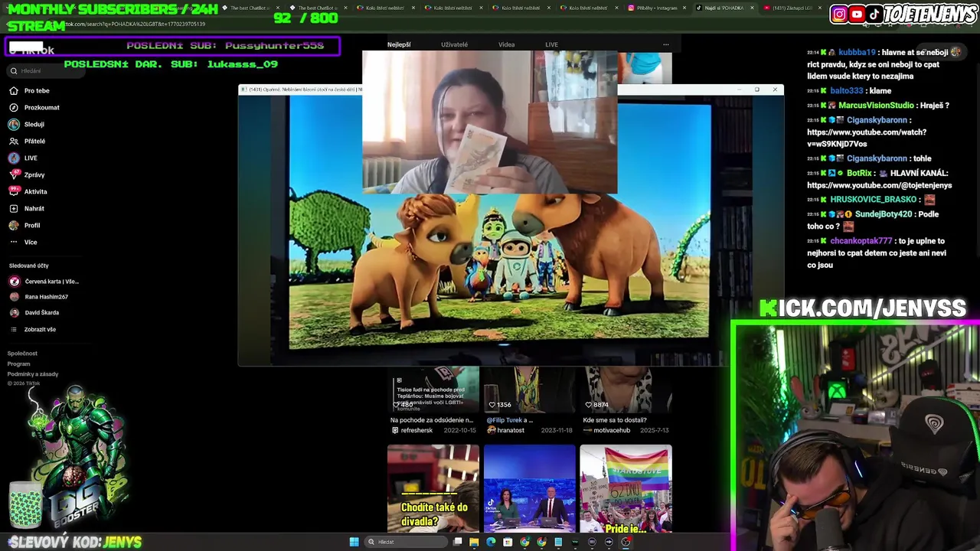Click the 8874 likes heart icon
Viewport: 980px width, 551px height.
(588, 404)
